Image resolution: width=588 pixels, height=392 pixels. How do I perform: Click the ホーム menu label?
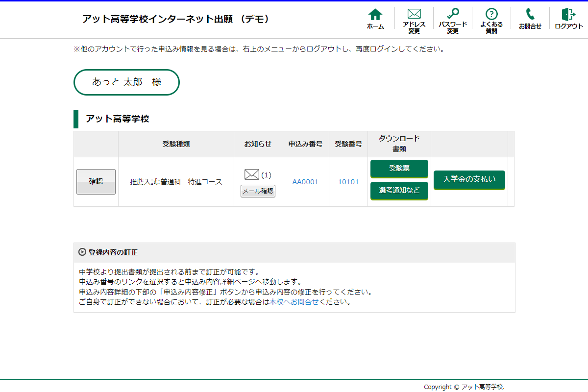[x=375, y=26]
